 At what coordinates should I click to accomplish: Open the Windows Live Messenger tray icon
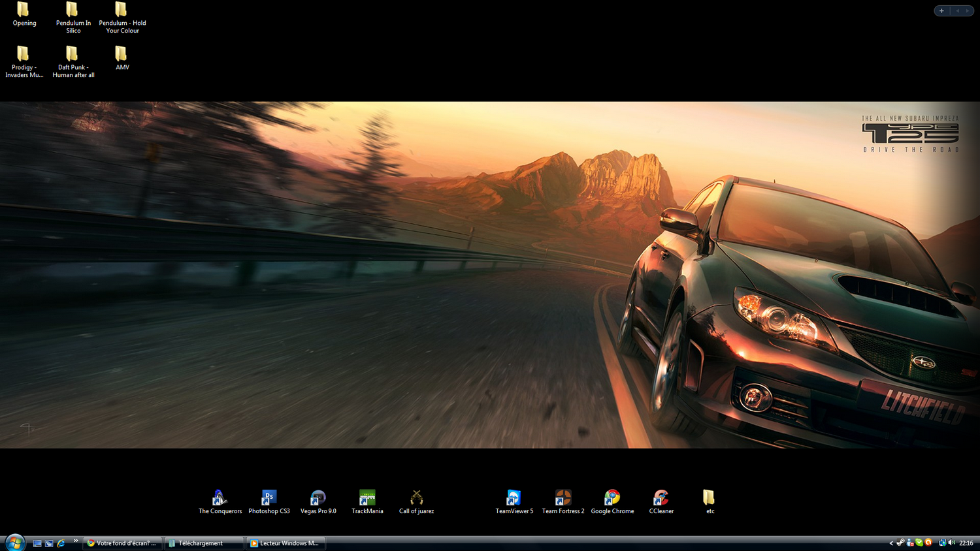910,543
